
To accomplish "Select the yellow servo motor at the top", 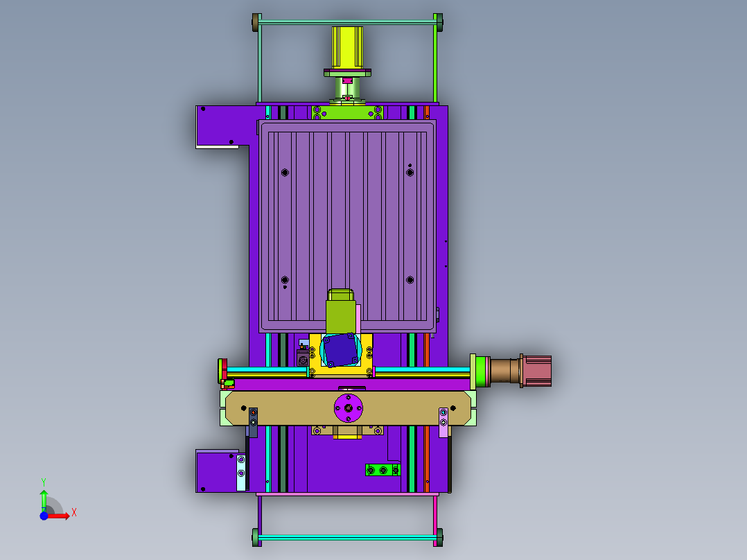I will (347, 48).
